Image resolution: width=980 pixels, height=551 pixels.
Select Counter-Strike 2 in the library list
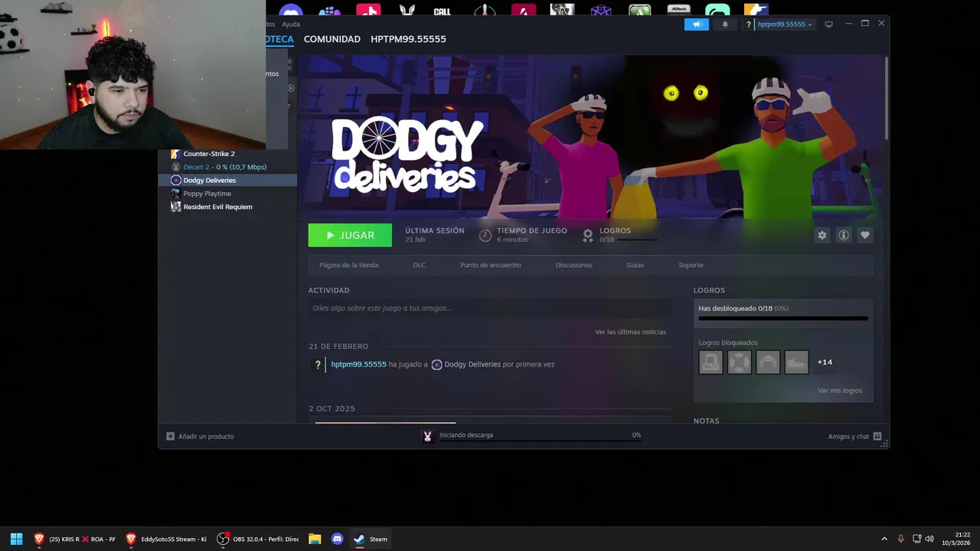coord(209,154)
